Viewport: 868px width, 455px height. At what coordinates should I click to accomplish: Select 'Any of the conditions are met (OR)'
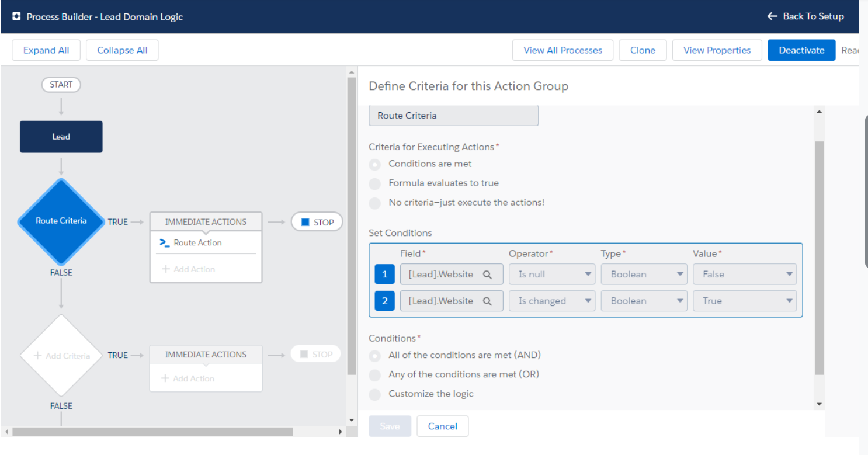tap(375, 375)
